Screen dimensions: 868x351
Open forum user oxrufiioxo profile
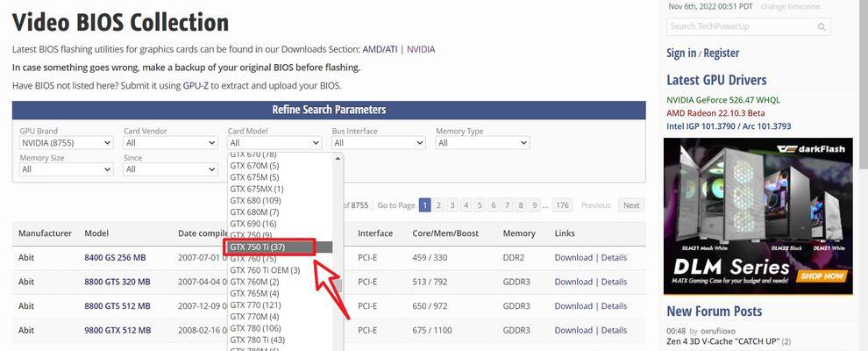click(718, 331)
